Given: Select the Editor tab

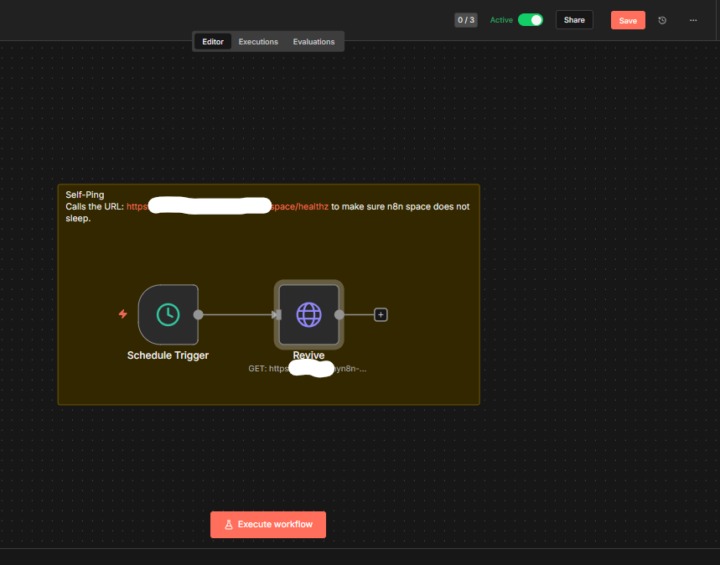Looking at the screenshot, I should pos(213,42).
